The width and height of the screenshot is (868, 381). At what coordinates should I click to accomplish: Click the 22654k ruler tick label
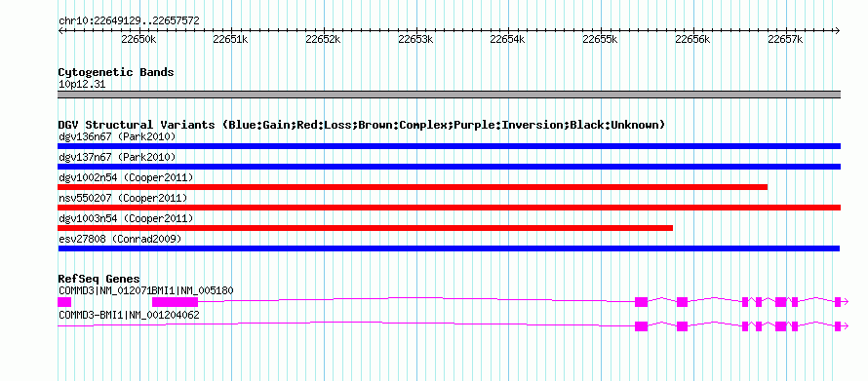click(508, 39)
